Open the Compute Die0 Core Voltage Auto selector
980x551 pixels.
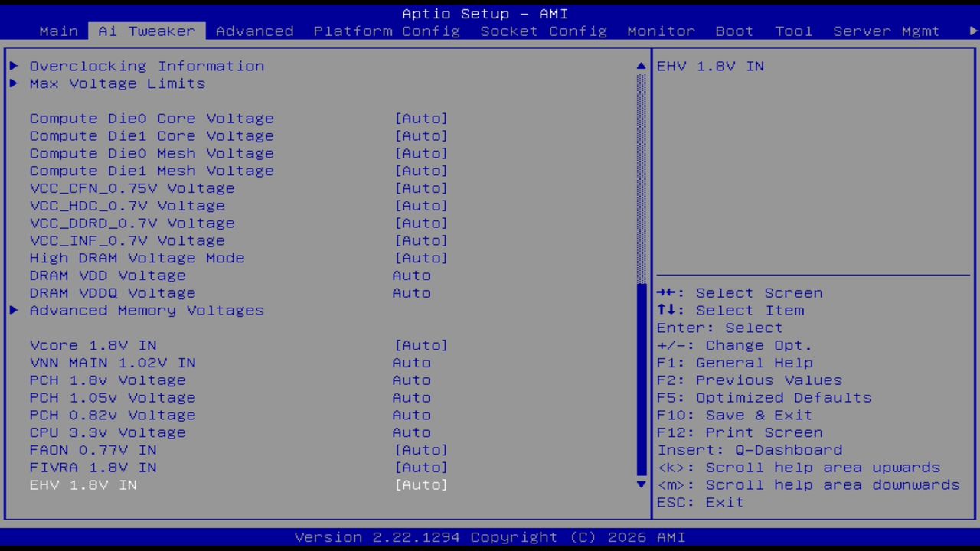(x=421, y=118)
